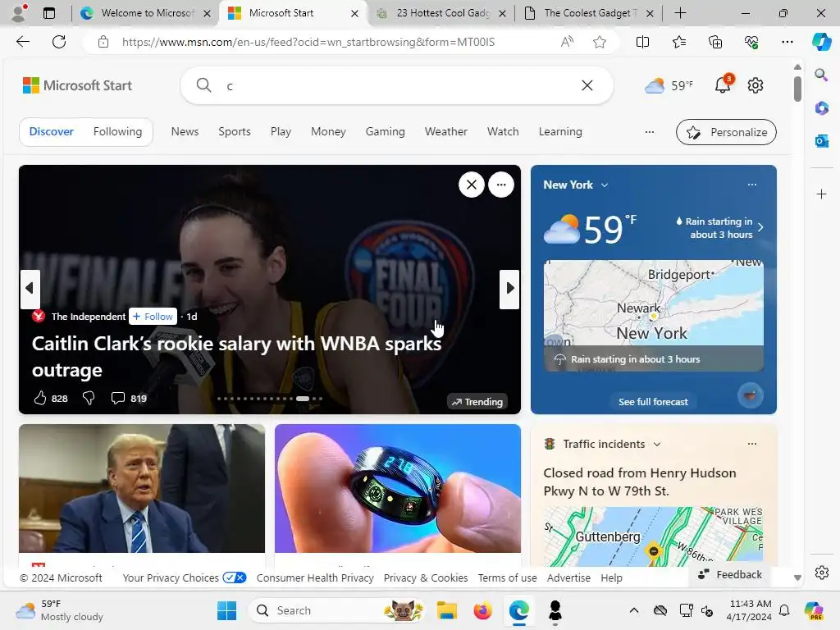Open more options on featured story
Screen dimensions: 840x630
501,185
